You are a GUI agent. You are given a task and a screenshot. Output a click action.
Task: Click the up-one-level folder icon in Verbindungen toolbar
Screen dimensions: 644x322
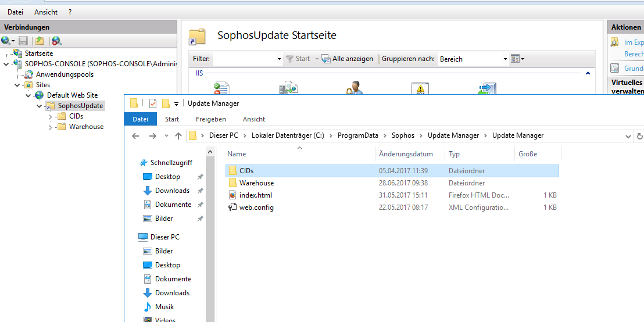[x=40, y=41]
